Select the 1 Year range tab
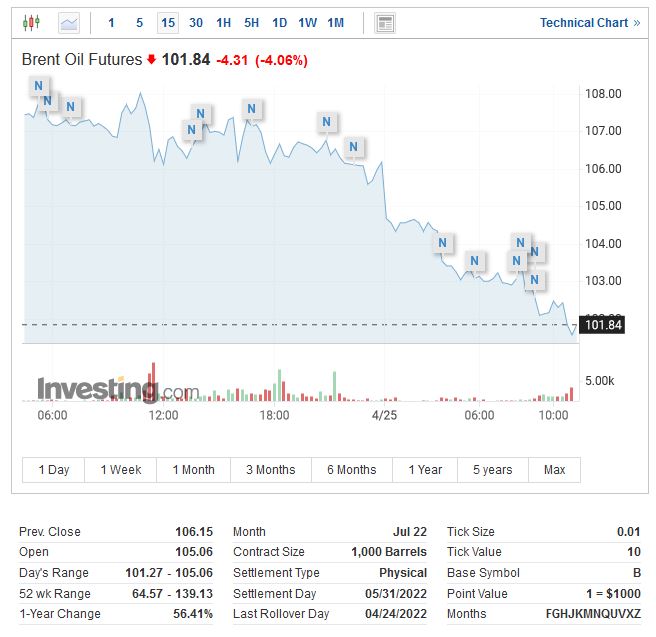The height and width of the screenshot is (637, 656). [425, 470]
